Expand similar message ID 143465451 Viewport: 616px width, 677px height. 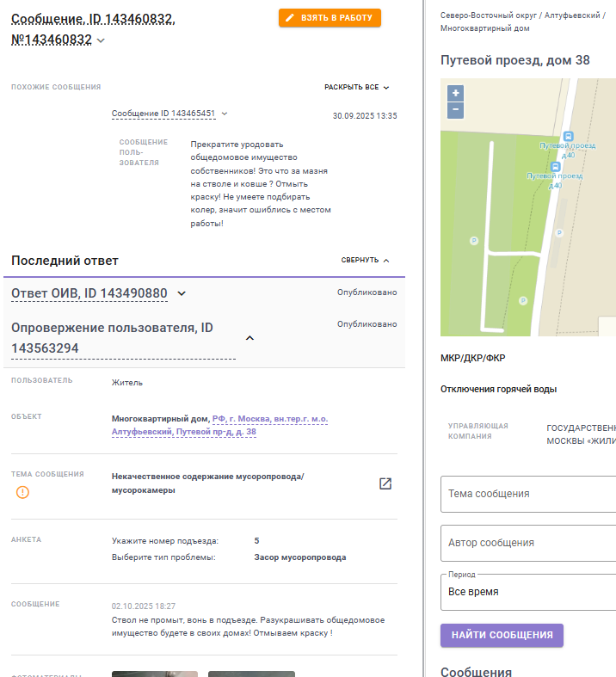click(x=225, y=114)
